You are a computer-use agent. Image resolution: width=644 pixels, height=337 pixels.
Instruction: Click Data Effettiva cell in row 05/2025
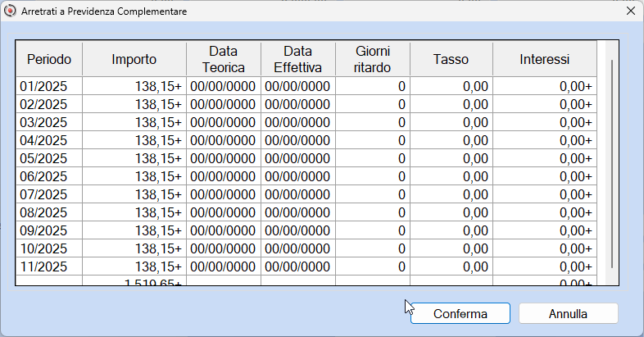tap(297, 158)
